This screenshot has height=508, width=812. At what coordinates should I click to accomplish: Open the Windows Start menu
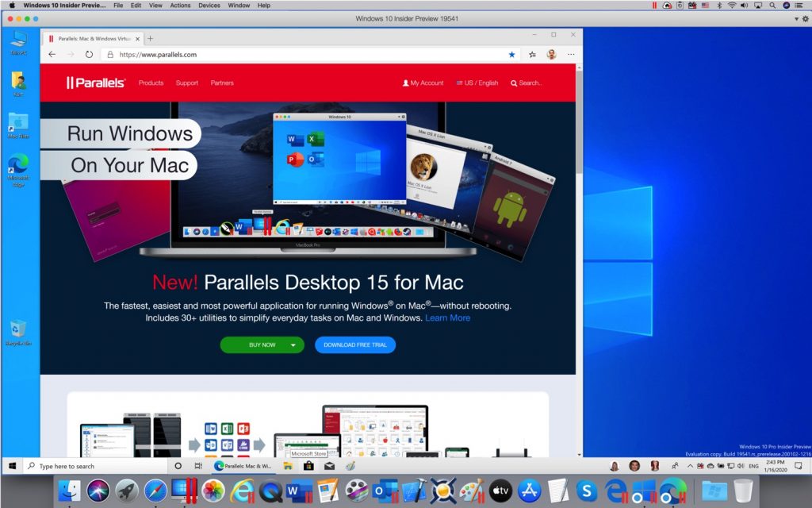click(11, 465)
